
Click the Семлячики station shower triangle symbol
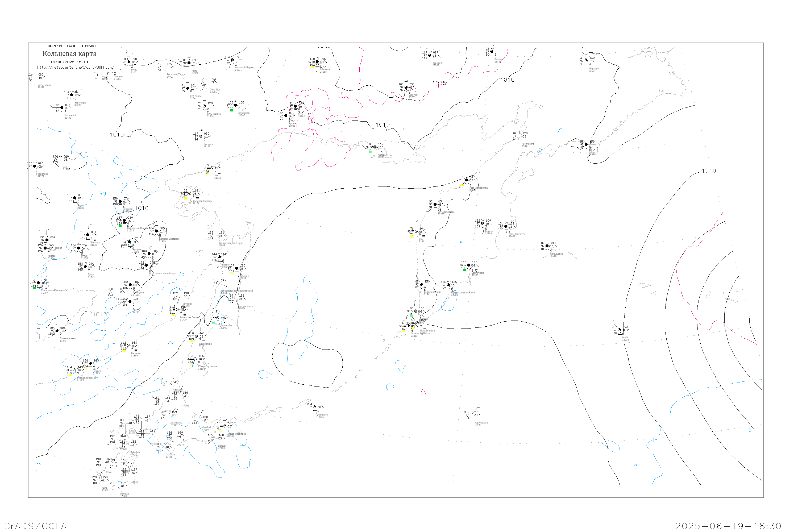tap(476, 271)
